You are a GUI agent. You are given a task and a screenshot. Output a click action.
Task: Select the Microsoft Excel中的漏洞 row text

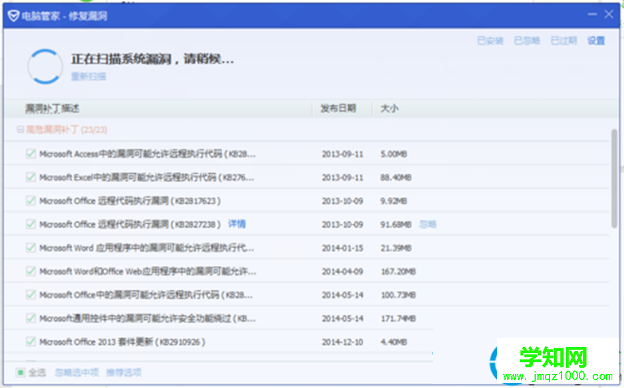coord(146,177)
